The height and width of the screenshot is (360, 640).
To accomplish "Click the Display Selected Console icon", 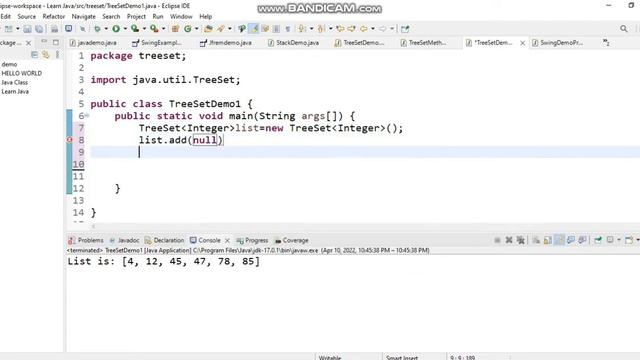I will pos(610,240).
